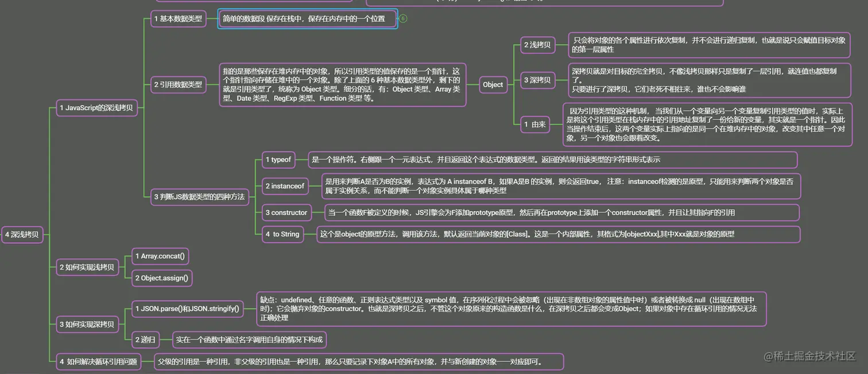Viewport: 868px width, 374px height.
Task: Click the constructor description "当一个函数F被定义的时候"
Action: pyautogui.click(x=561, y=212)
